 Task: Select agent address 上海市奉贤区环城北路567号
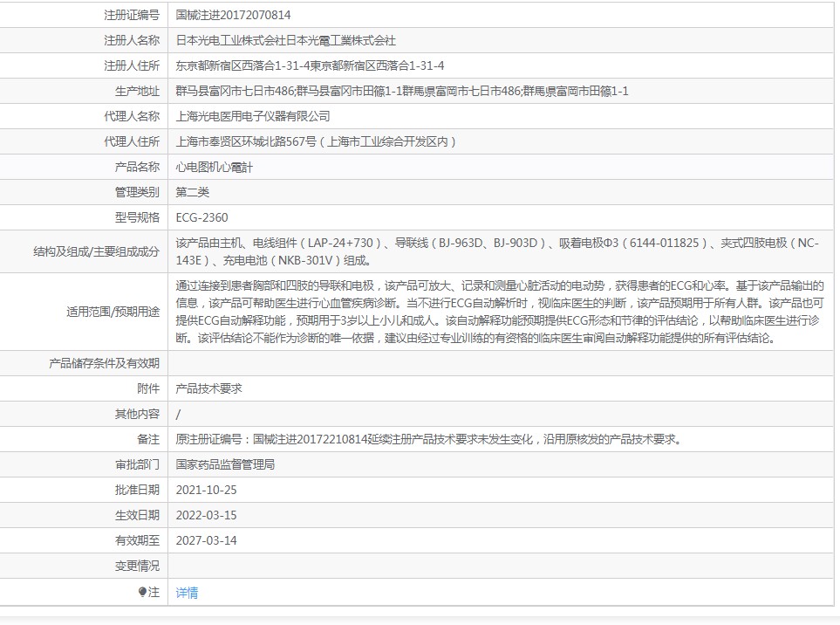pos(247,141)
